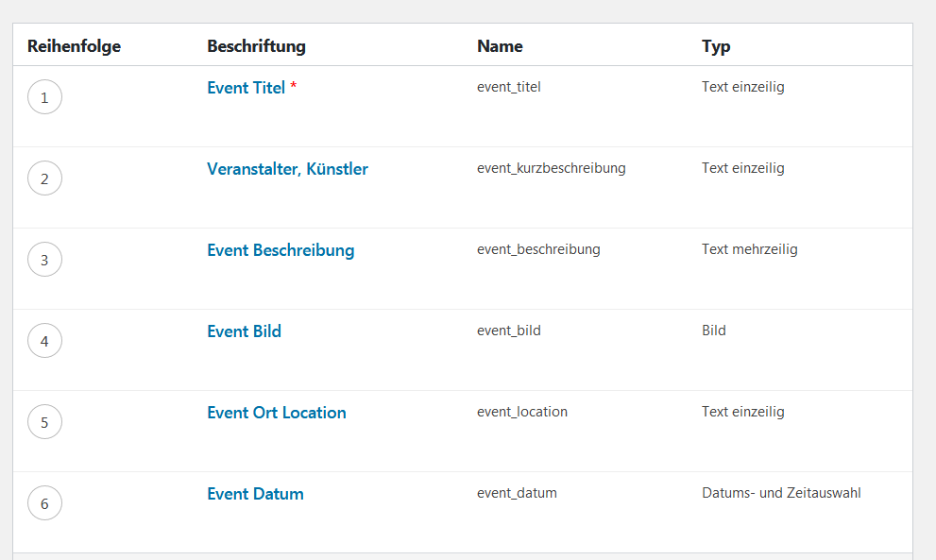The height and width of the screenshot is (560, 936).
Task: Click the "Text mehrzeilig" type label
Action: point(749,249)
